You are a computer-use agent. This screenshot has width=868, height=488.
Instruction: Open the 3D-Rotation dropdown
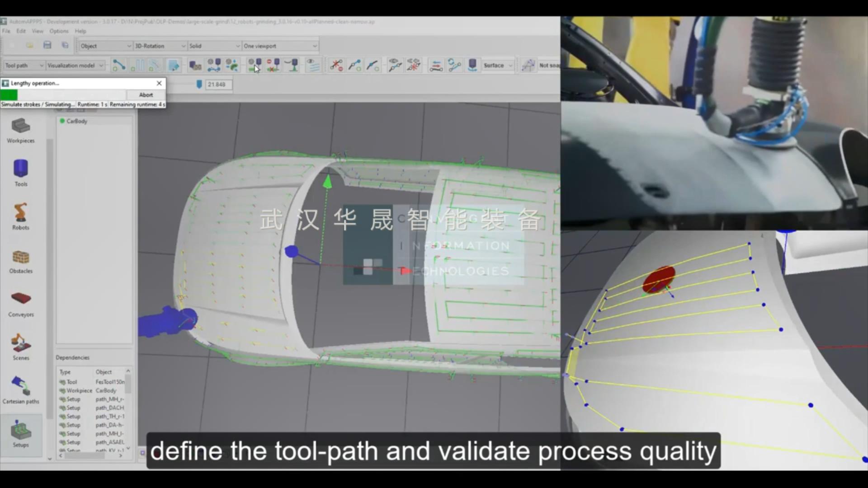click(160, 46)
